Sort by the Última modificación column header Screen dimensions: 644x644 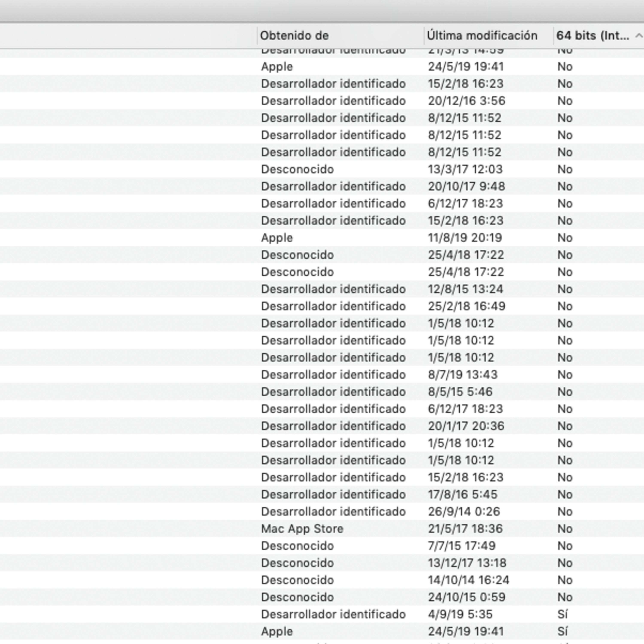tap(482, 36)
